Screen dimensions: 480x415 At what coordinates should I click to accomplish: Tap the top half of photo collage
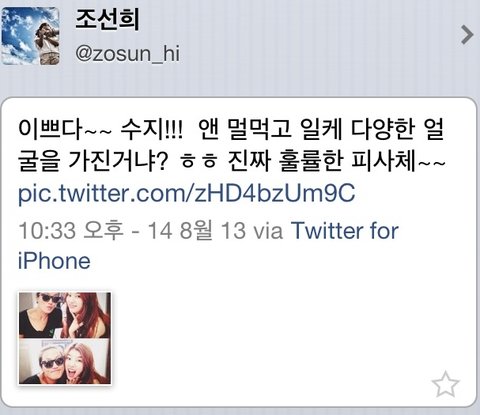tap(65, 315)
